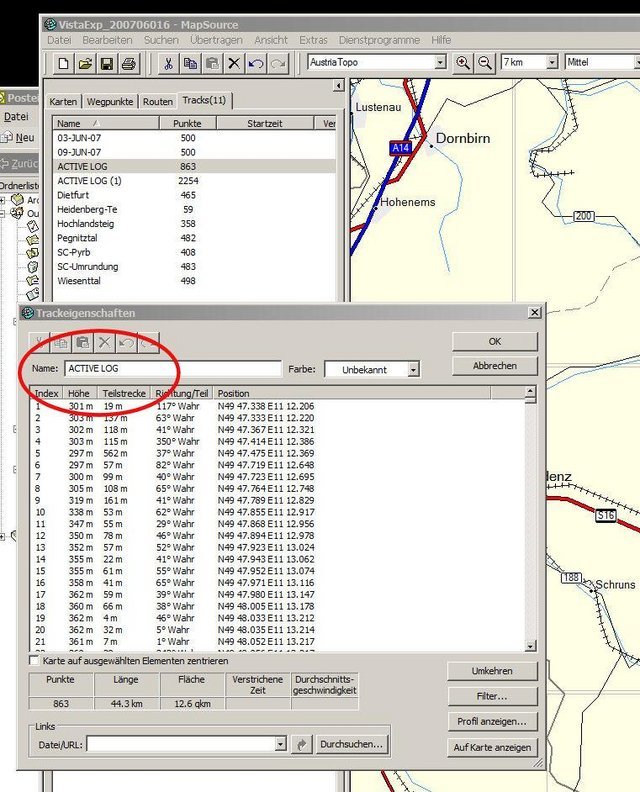Click Paste icon in Trackeigenschaften dialog
Image resolution: width=640 pixels, height=792 pixels.
pyautogui.click(x=82, y=343)
